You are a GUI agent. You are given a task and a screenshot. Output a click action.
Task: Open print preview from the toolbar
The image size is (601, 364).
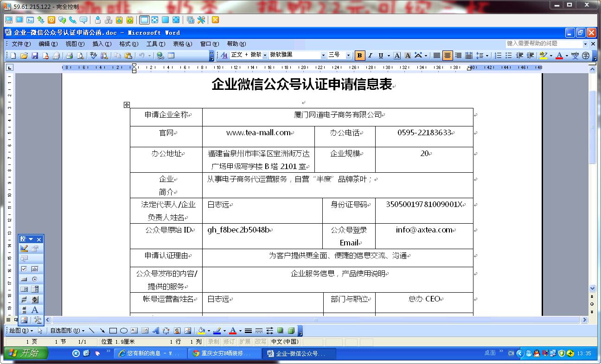pyautogui.click(x=80, y=56)
